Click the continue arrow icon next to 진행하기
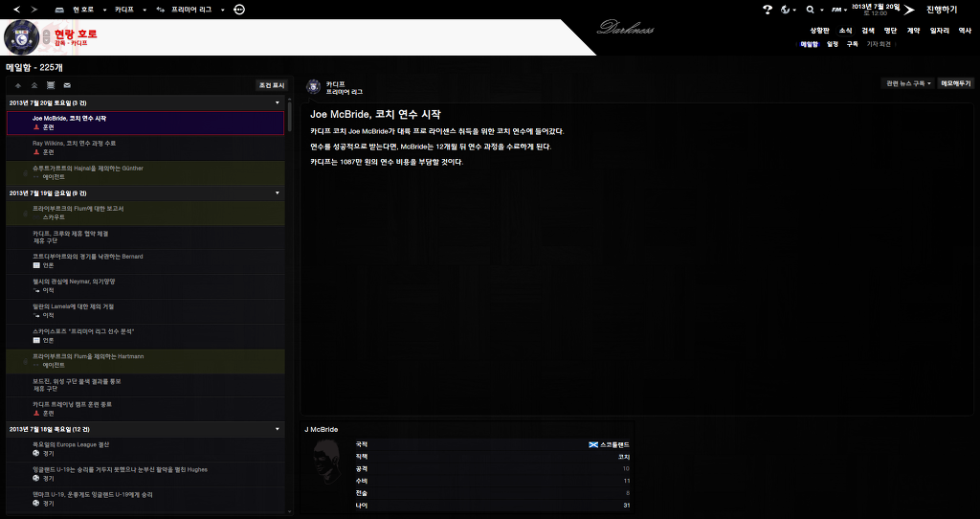980x519 pixels. click(x=909, y=10)
